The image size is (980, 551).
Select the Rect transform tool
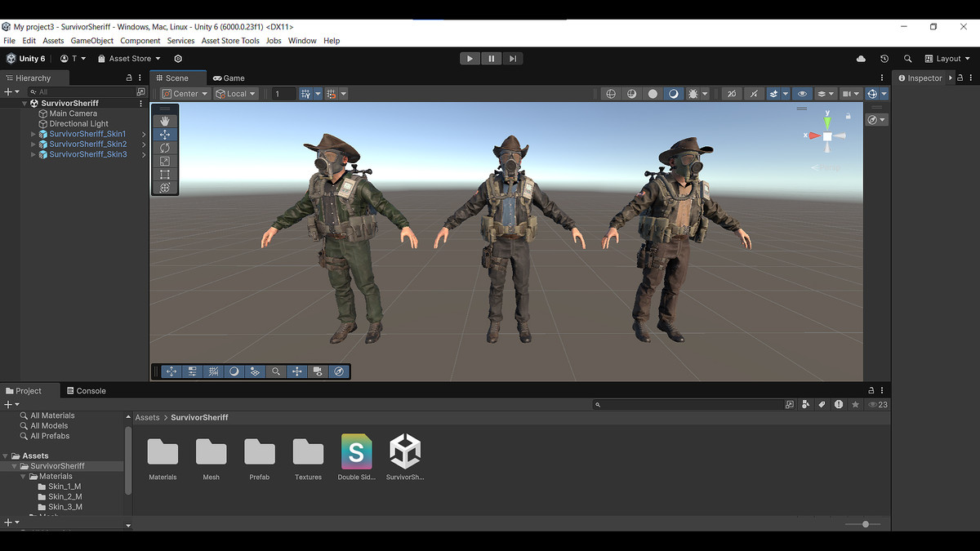[x=164, y=174]
